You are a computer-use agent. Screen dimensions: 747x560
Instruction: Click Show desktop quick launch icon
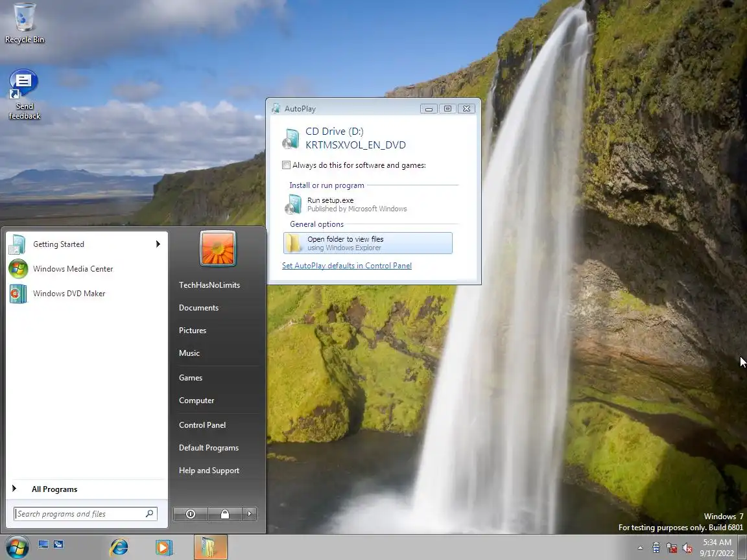43,544
